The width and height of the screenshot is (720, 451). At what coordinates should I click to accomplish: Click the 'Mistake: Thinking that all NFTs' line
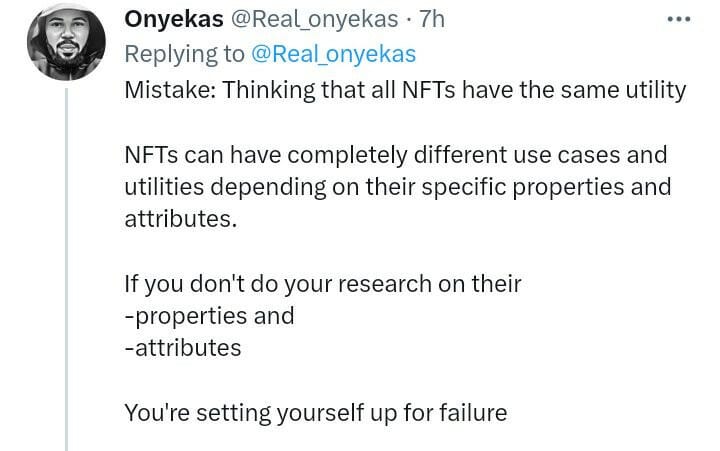point(405,90)
